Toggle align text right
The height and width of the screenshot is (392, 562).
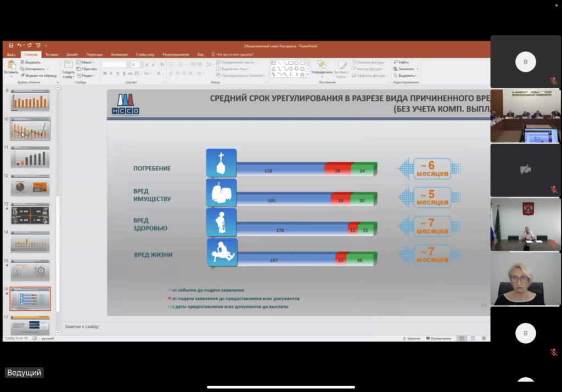pyautogui.click(x=184, y=73)
